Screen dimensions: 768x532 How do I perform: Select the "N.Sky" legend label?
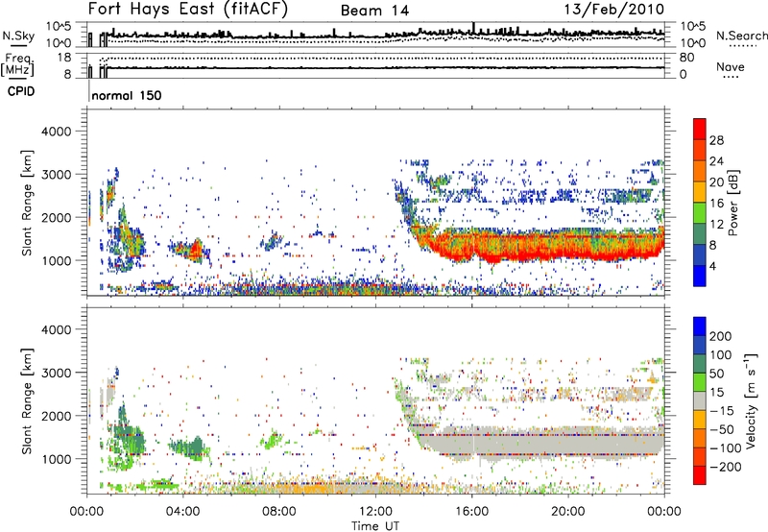point(18,36)
